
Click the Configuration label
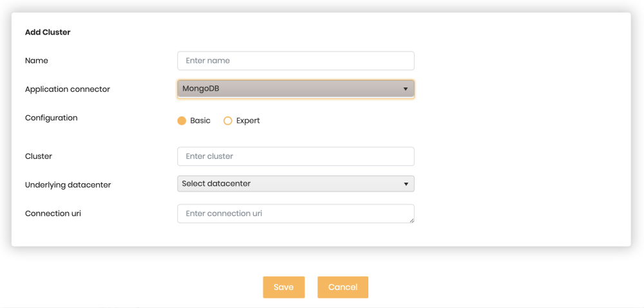(x=52, y=118)
